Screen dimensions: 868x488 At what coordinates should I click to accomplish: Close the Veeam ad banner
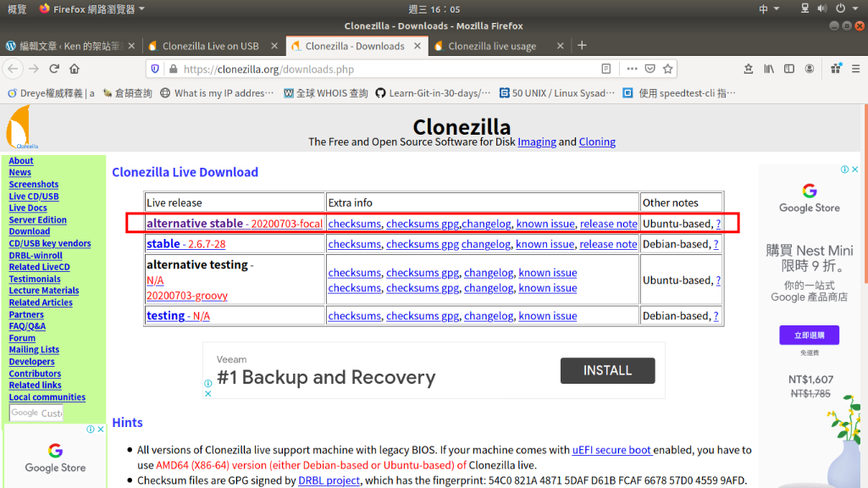208,393
